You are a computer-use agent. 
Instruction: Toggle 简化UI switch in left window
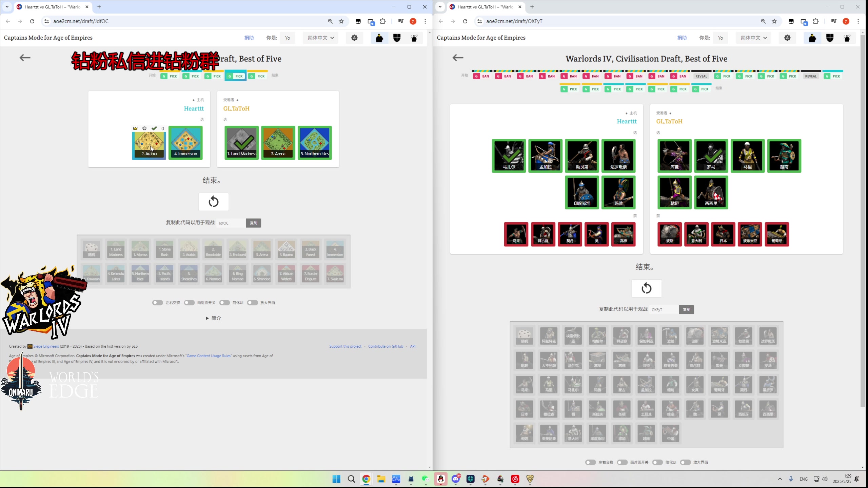click(224, 303)
